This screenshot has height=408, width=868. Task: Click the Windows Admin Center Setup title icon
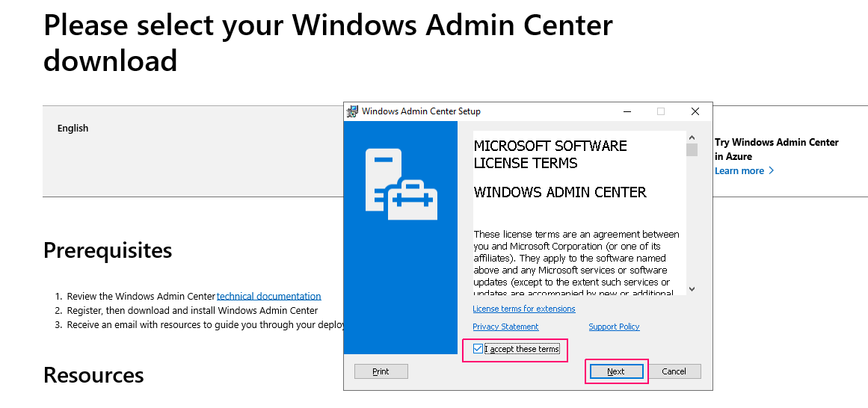(x=352, y=111)
